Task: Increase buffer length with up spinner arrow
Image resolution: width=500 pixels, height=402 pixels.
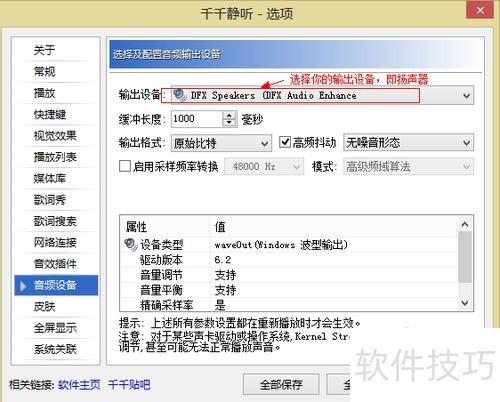Action: [229, 115]
